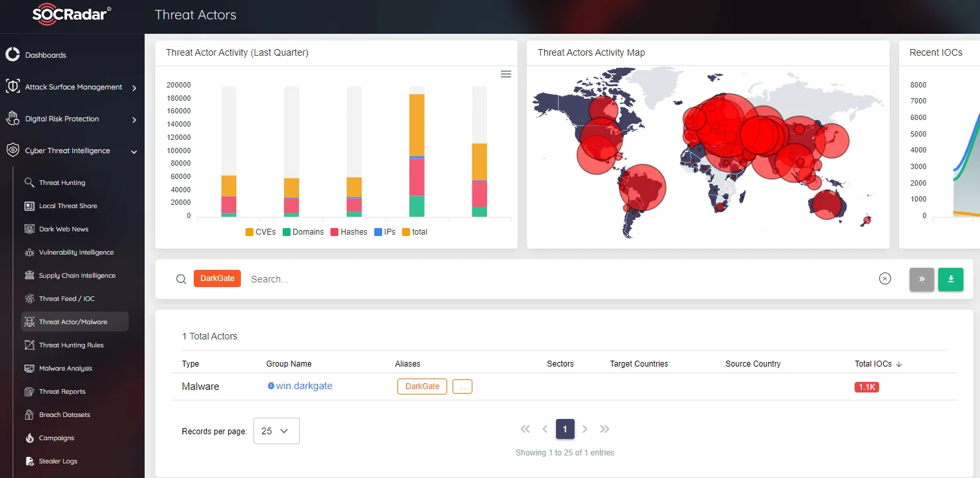Click the Campaigns flame icon
Image resolution: width=980 pixels, height=478 pixels.
tap(29, 438)
